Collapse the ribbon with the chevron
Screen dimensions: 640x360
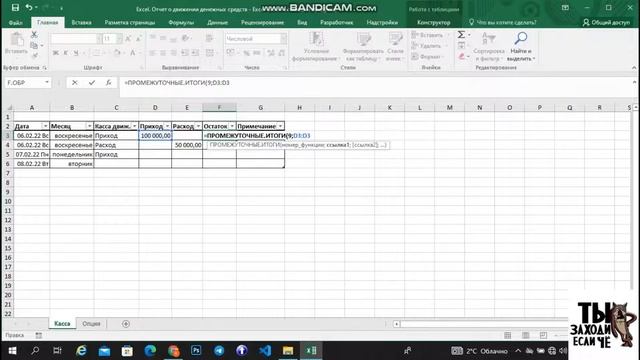(634, 68)
